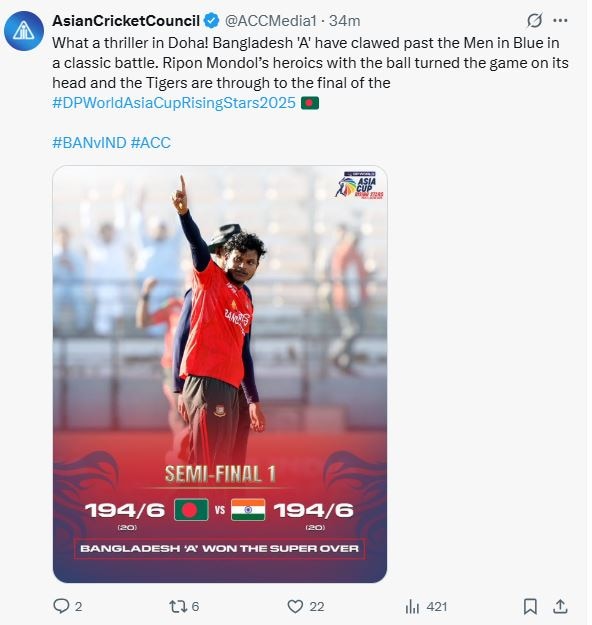Bookmark this post

(530, 606)
